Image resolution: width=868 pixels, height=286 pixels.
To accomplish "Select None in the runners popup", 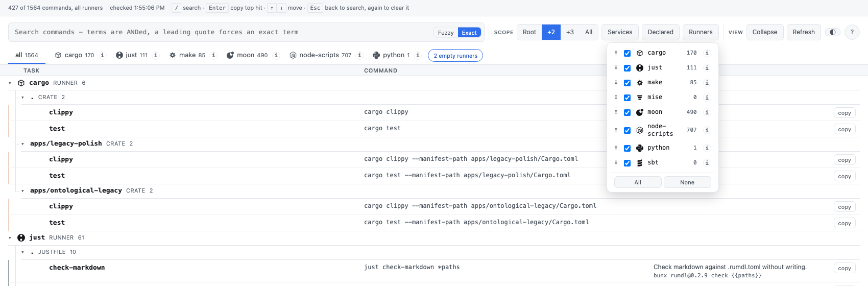I will coord(687,182).
